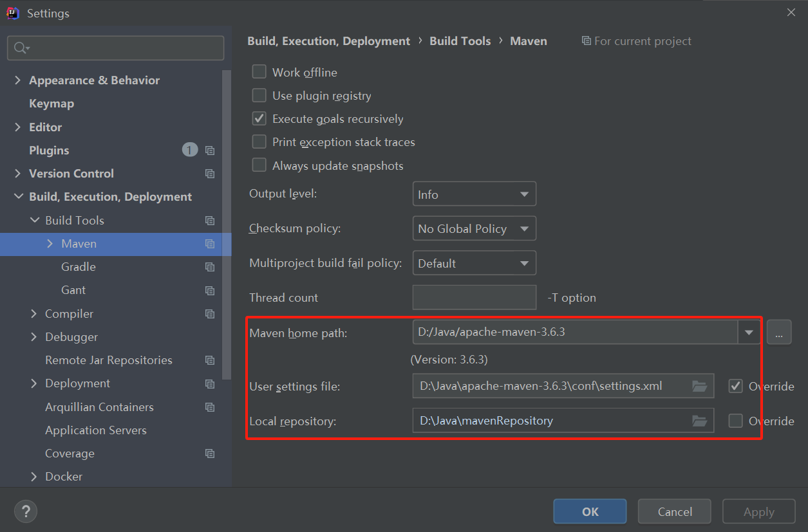
Task: Select Plugins in the settings tree
Action: tap(49, 151)
